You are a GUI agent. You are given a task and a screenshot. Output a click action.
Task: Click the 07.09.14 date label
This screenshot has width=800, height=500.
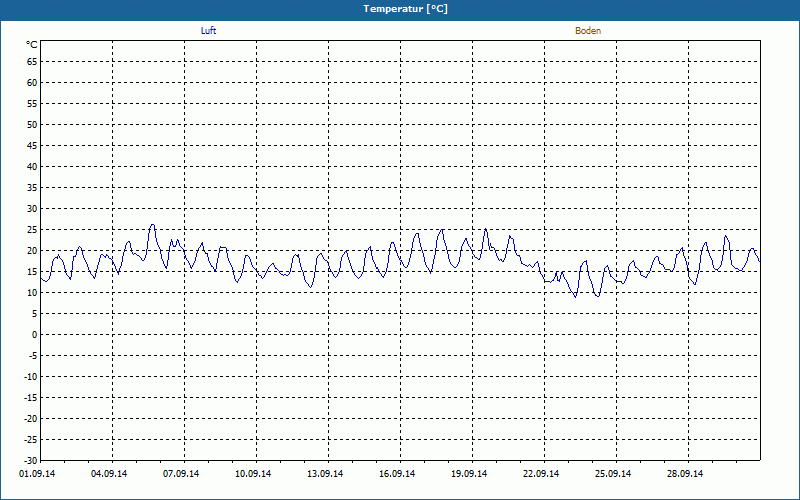coord(181,474)
